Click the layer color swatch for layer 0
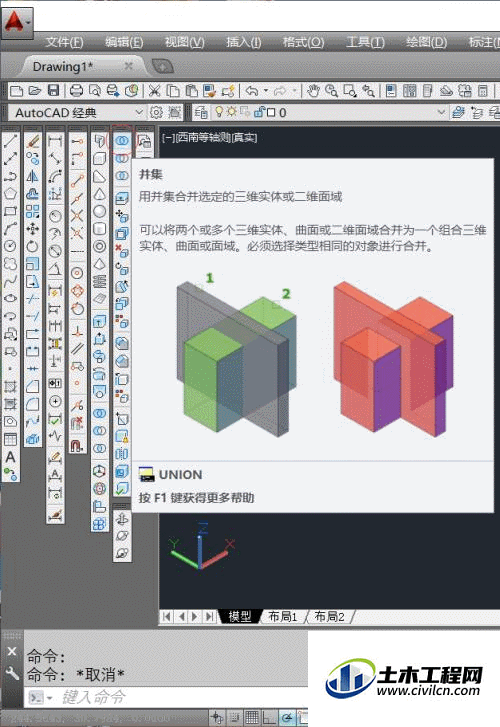Screen dimensions: 500x727 tap(271, 112)
